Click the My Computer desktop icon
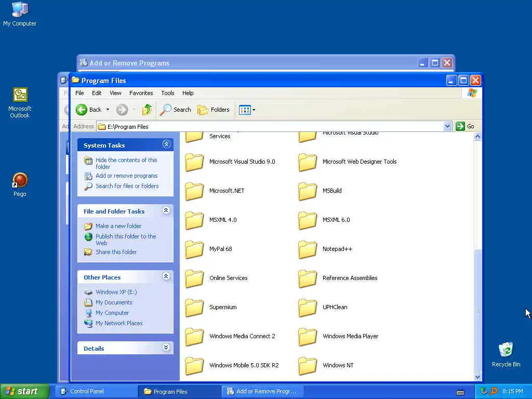This screenshot has width=532, height=399. coord(20,14)
